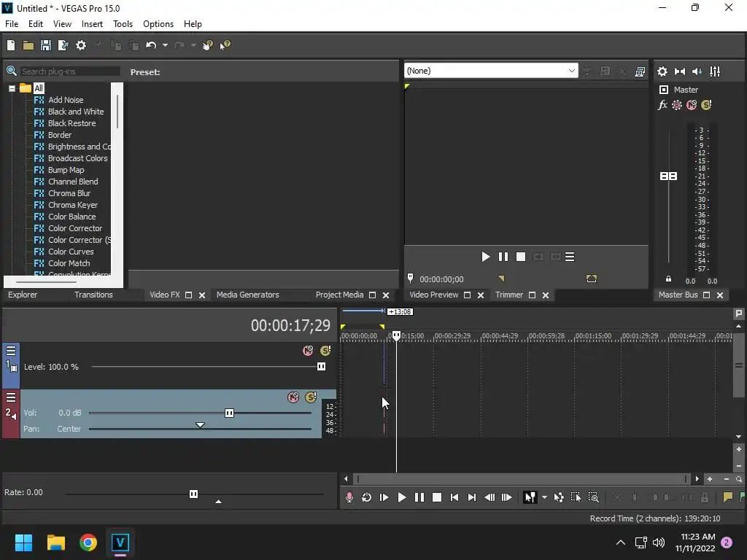Open audio track 2 hamburger menu
Screen dimensions: 747x560
pos(11,397)
